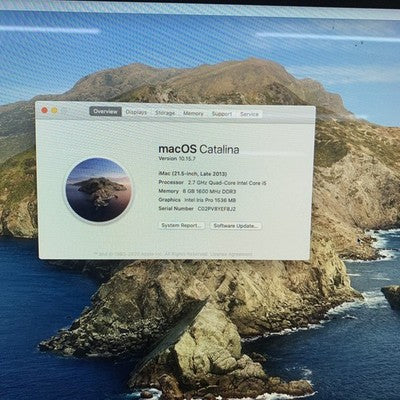The width and height of the screenshot is (400, 400).
Task: Go to the Service tab
Action: click(x=249, y=114)
